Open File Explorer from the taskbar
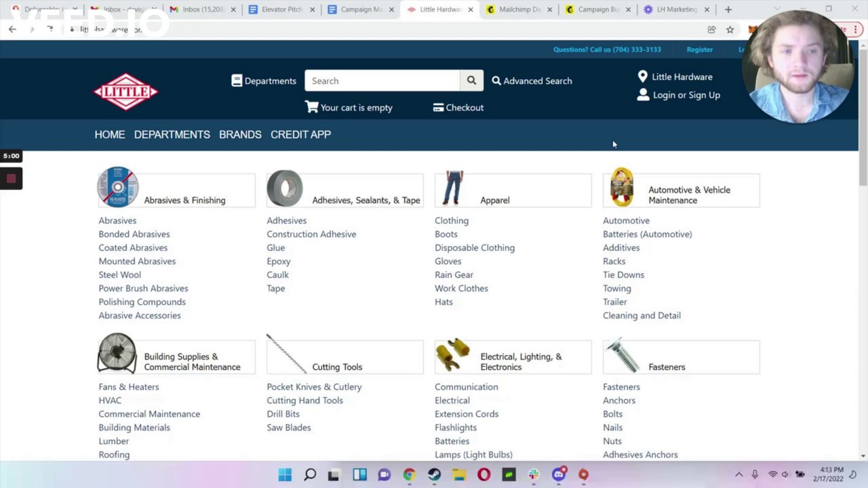The height and width of the screenshot is (488, 868). (x=459, y=474)
